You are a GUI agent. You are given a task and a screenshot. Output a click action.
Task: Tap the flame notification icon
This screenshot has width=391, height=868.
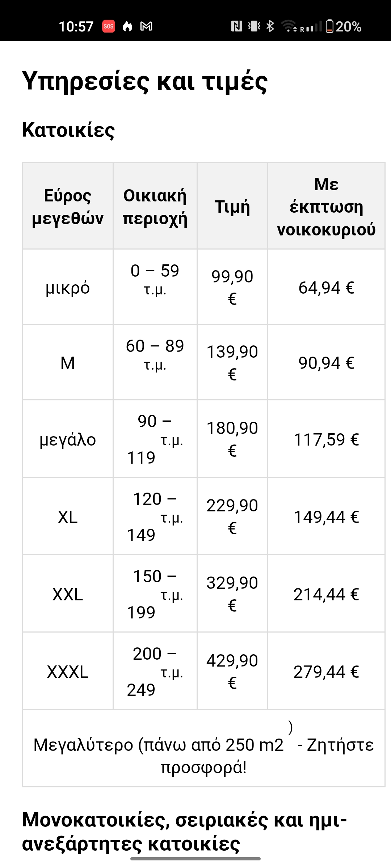pyautogui.click(x=127, y=26)
